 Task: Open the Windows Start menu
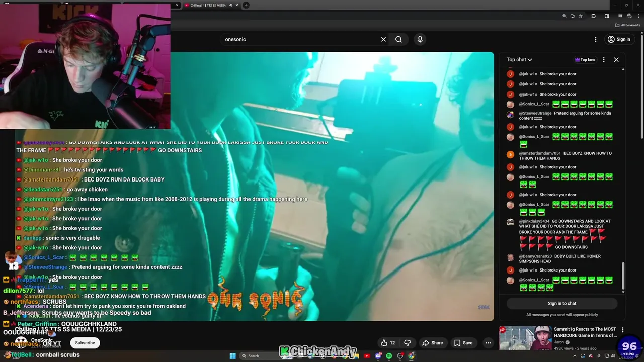click(x=232, y=356)
